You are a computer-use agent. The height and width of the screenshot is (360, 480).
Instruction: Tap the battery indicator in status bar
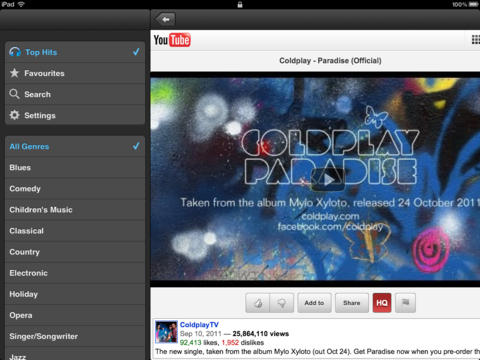click(x=474, y=4)
